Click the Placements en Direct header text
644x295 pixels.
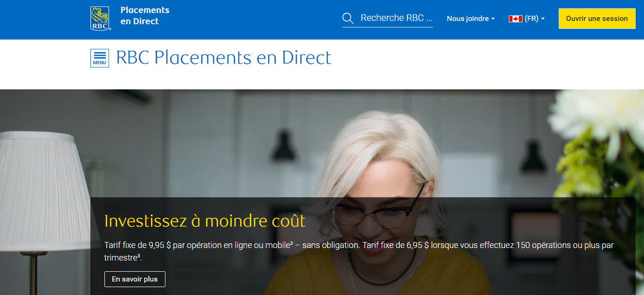145,15
